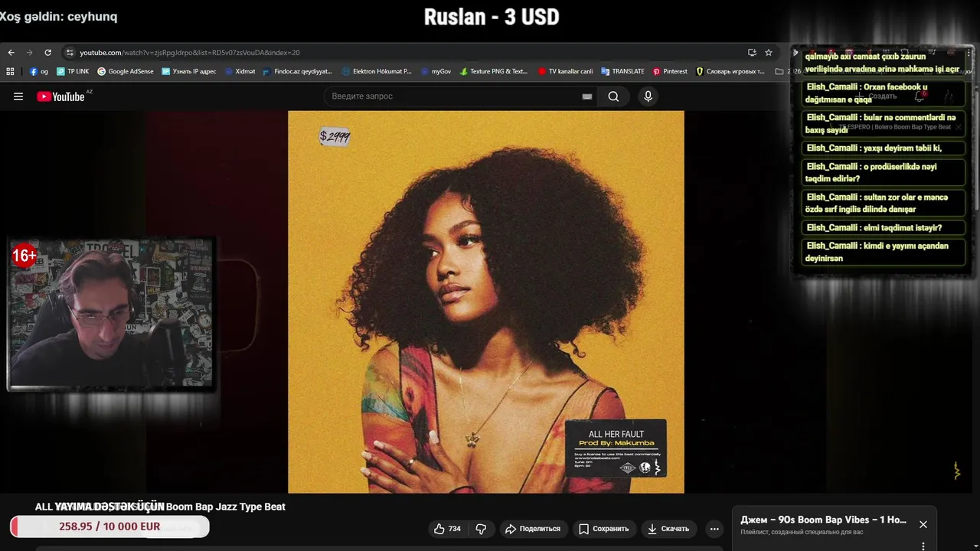The image size is (980, 551).
Task: Open the TV kanallar canli bookmark
Action: tap(566, 71)
